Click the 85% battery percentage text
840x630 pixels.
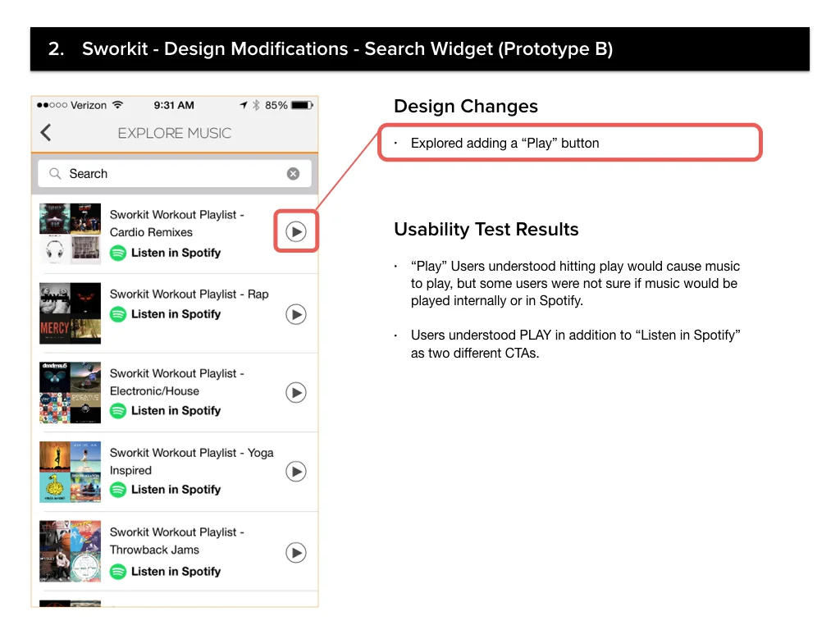click(276, 105)
